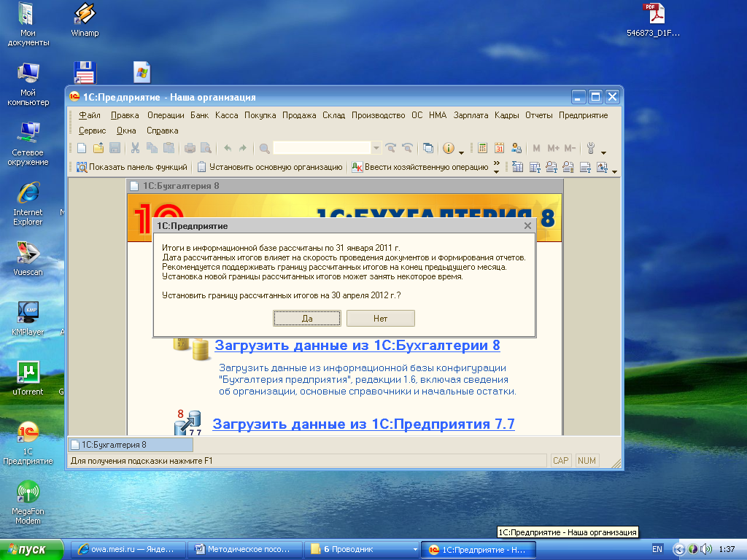Viewport: 747px width, 560px height.
Task: Switch to 1С:Бухгалтерия 8 window tab at bottom
Action: pyautogui.click(x=131, y=445)
